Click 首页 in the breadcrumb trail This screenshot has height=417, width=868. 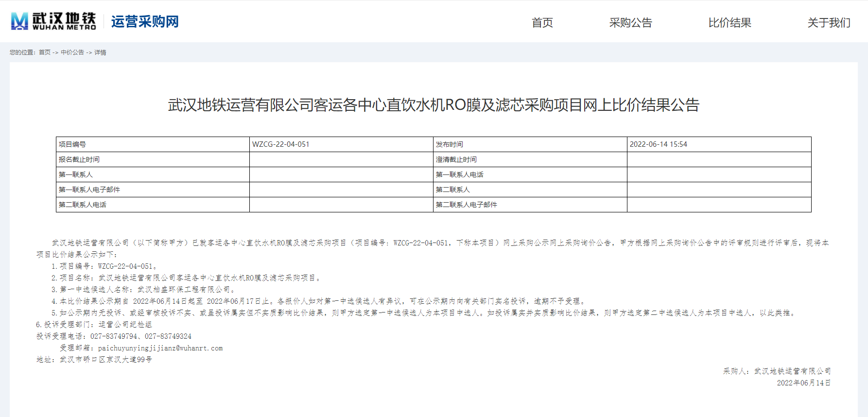coord(45,52)
